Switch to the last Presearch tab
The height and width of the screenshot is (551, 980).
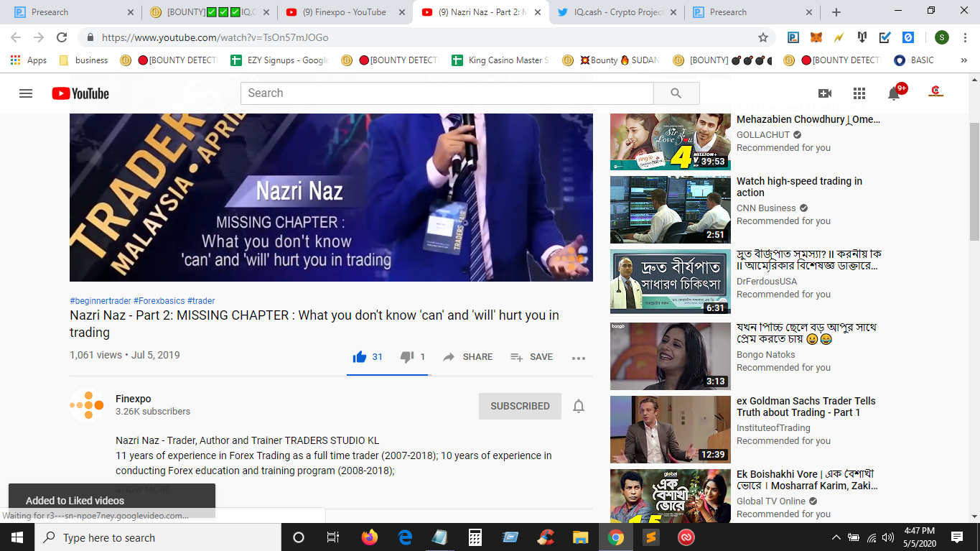tap(752, 12)
